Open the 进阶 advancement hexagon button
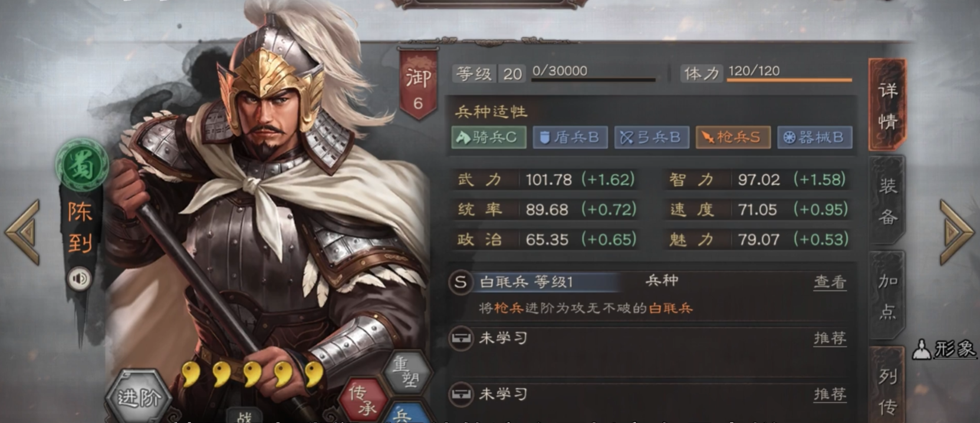 139,397
